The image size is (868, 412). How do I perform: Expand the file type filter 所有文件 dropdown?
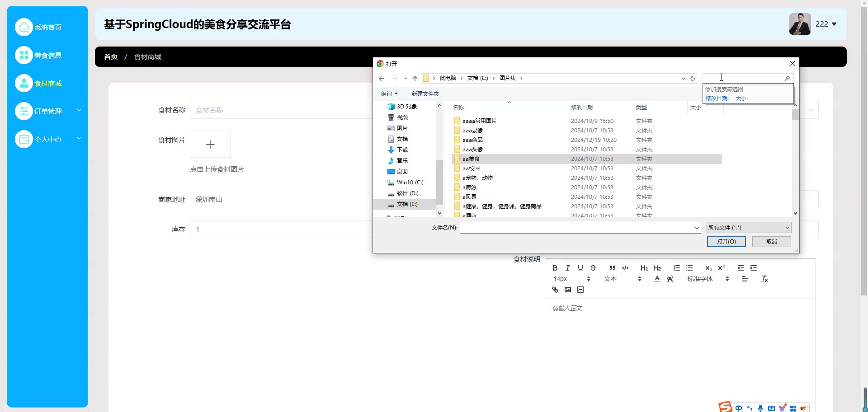[x=749, y=228]
